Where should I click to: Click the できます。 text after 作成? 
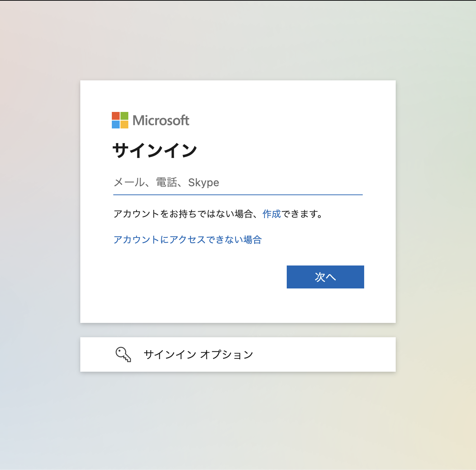click(x=302, y=214)
